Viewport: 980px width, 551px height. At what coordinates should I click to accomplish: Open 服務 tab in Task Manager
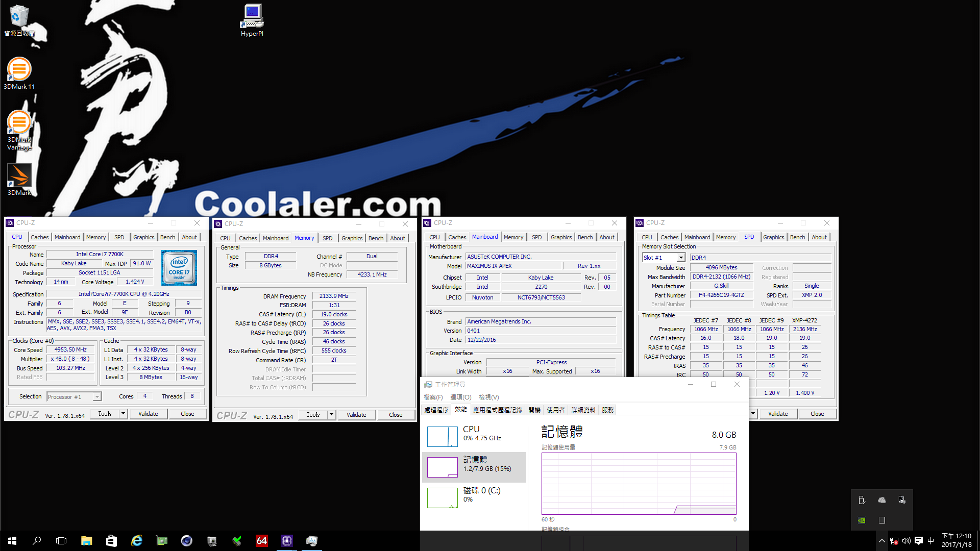coord(607,410)
